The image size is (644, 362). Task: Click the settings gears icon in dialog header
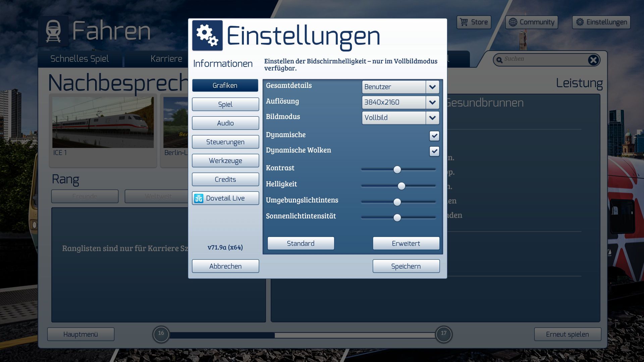207,36
